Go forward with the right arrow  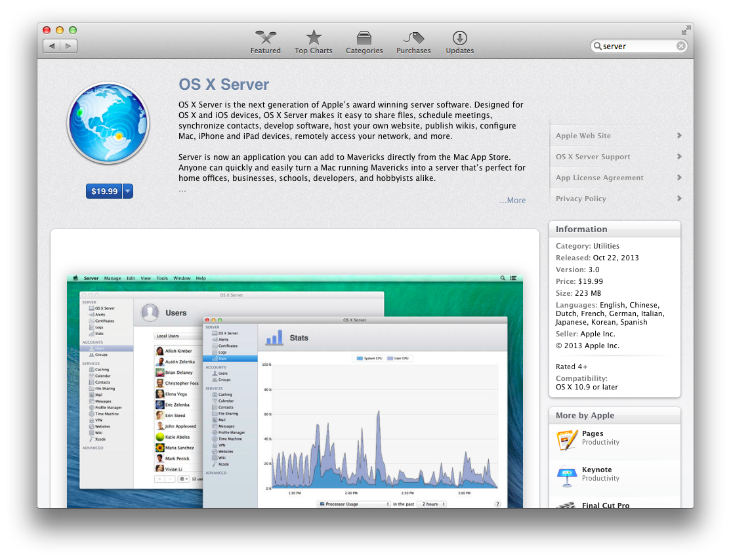(68, 46)
